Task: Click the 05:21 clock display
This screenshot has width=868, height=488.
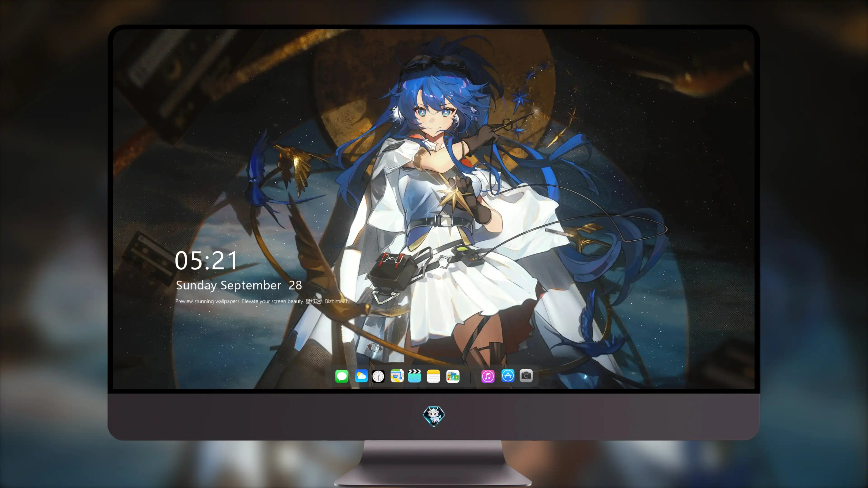Action: [206, 260]
